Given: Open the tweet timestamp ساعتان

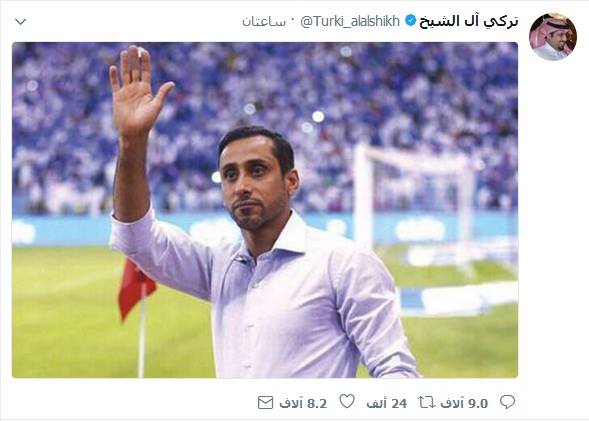Looking at the screenshot, I should pos(264,21).
